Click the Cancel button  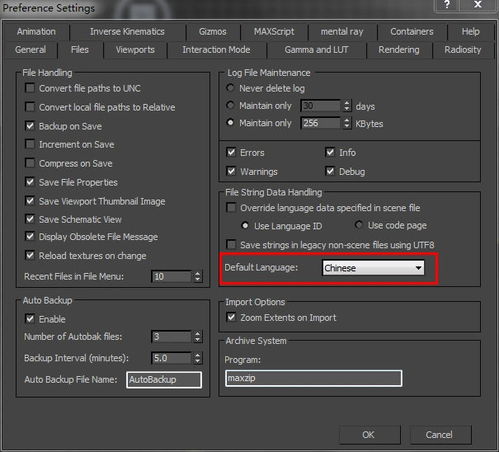coord(439,435)
